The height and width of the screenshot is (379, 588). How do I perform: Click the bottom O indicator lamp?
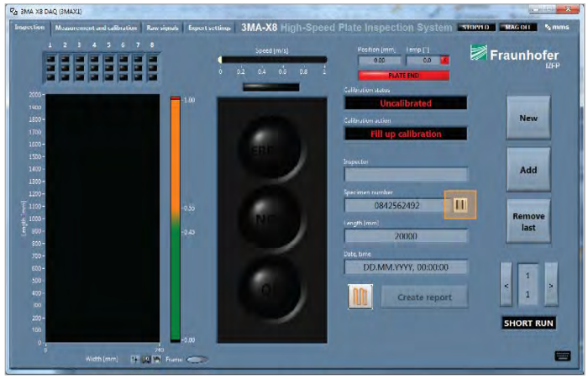pyautogui.click(x=270, y=287)
